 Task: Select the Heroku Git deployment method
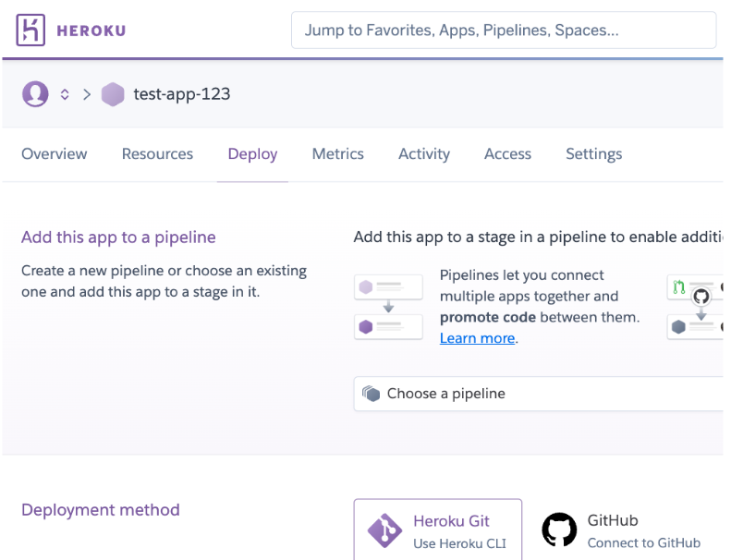point(438,530)
